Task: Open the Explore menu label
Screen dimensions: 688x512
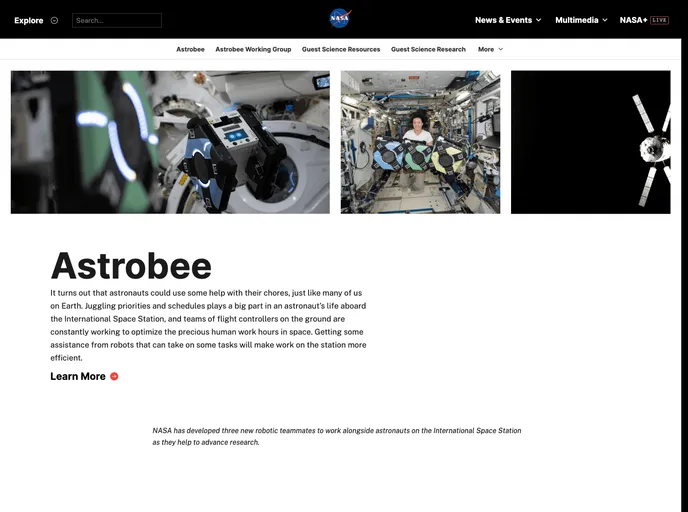Action: 28,20
